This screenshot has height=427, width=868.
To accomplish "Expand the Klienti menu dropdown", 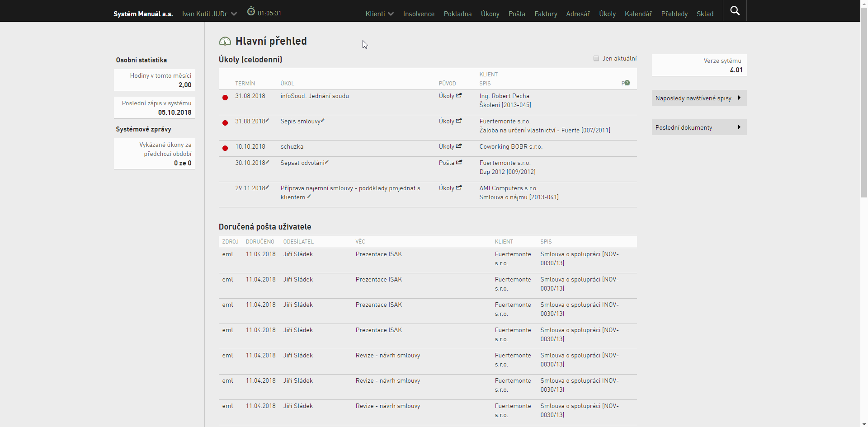I will coord(379,14).
